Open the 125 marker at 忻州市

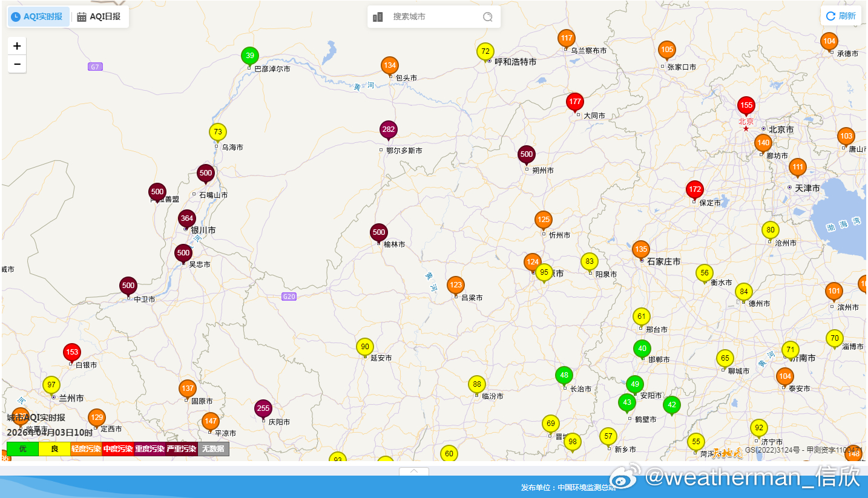pos(544,220)
